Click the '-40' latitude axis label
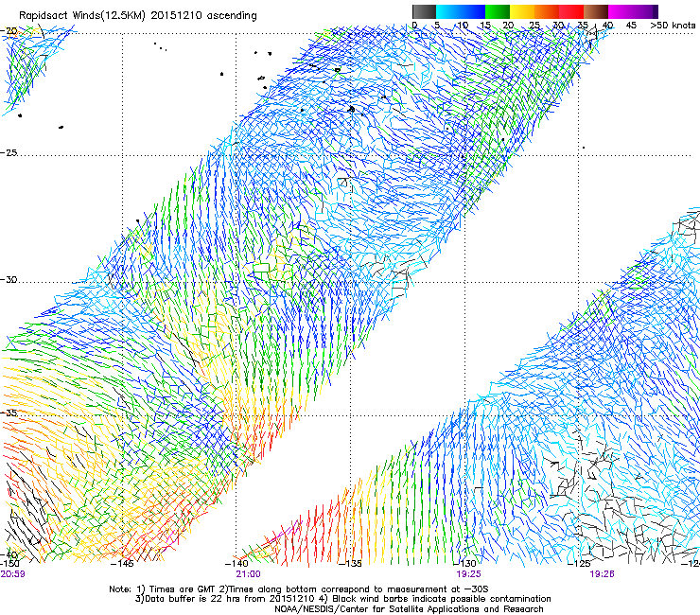Screen dimensions: 700x615 (x=9, y=555)
